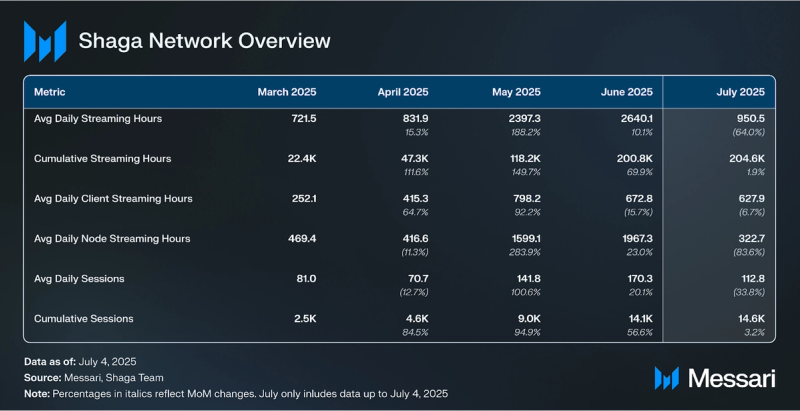Click the (64.0%) July change value
The image size is (800, 411).
point(750,132)
